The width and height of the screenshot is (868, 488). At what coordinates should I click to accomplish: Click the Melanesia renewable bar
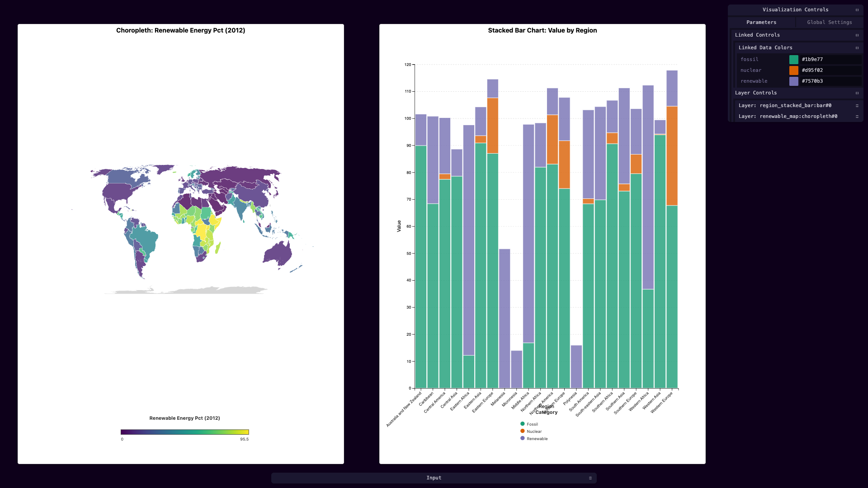[x=505, y=319]
